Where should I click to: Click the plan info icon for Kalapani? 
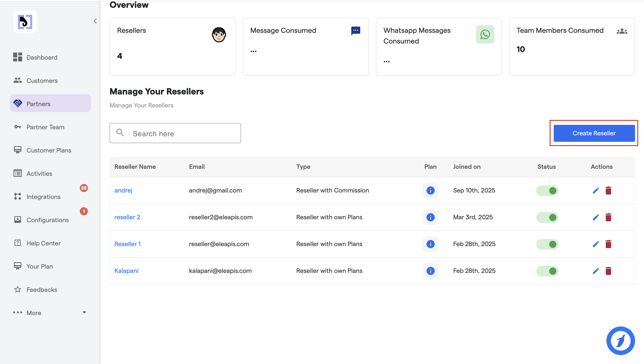click(x=430, y=271)
